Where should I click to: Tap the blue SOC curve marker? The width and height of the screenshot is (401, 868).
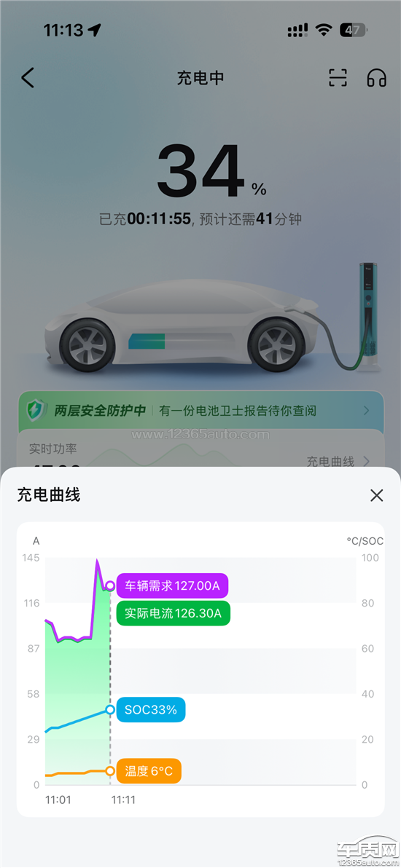(110, 710)
